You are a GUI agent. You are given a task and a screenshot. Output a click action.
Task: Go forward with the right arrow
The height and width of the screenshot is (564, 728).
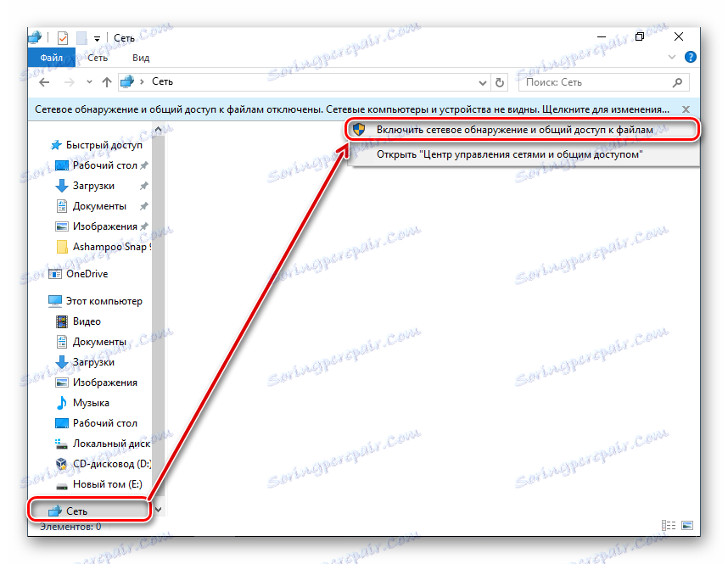(70, 82)
